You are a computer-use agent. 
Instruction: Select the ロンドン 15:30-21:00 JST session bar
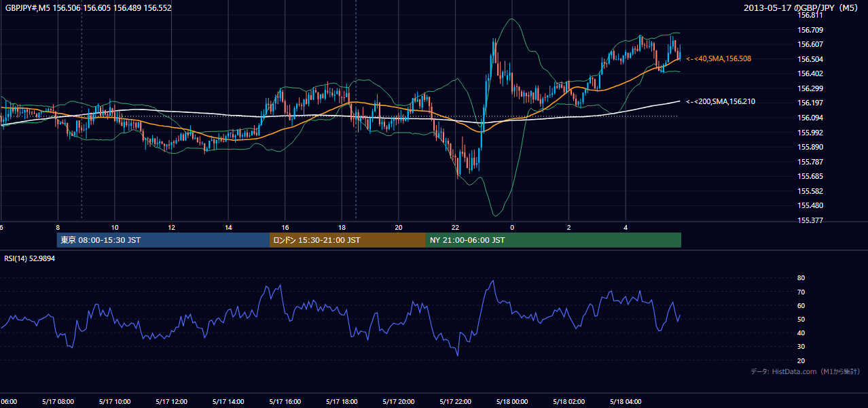348,240
